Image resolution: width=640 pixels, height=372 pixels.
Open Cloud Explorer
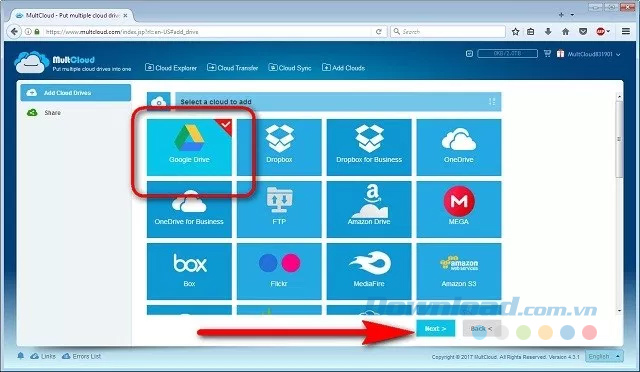click(171, 68)
